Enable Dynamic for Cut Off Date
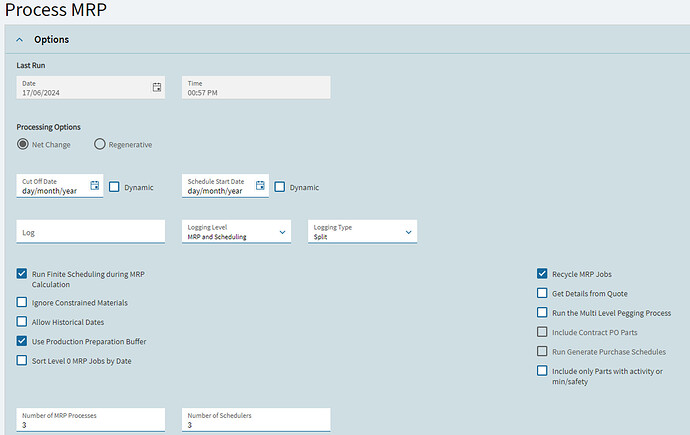Screen dimensions: 690x435 pos(115,187)
